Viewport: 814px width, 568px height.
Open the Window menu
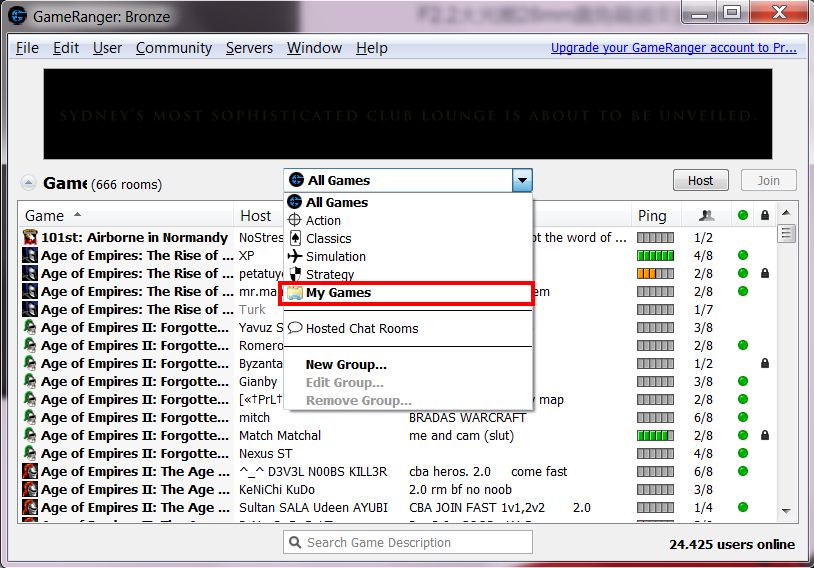click(315, 48)
